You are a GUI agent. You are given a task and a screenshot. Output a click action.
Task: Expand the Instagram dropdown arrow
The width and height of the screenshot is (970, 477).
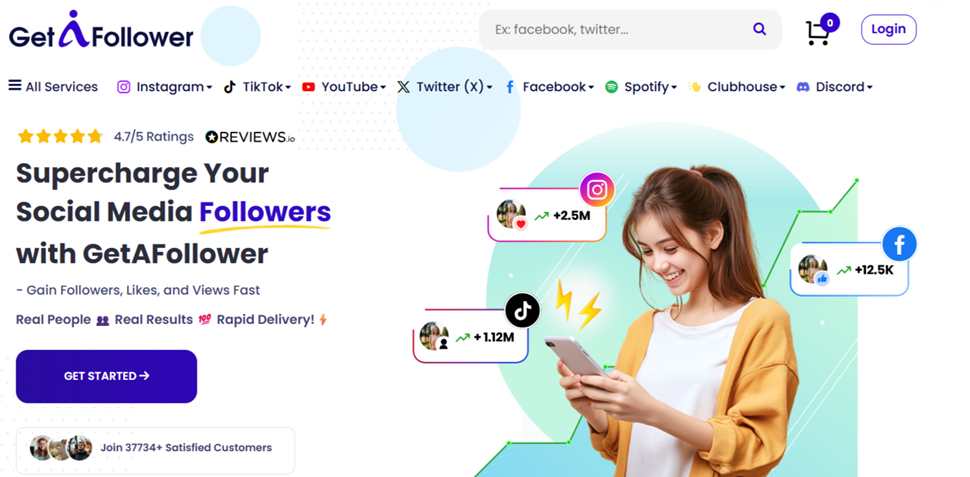(x=209, y=88)
